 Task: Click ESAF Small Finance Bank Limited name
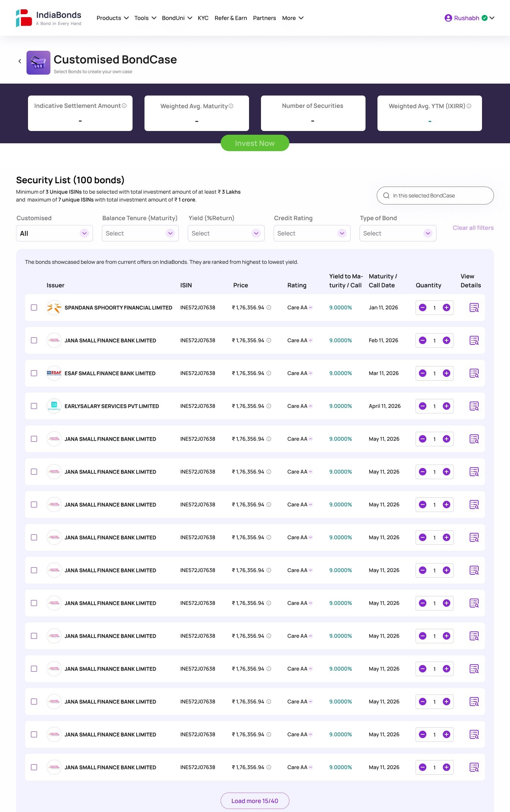coord(110,373)
